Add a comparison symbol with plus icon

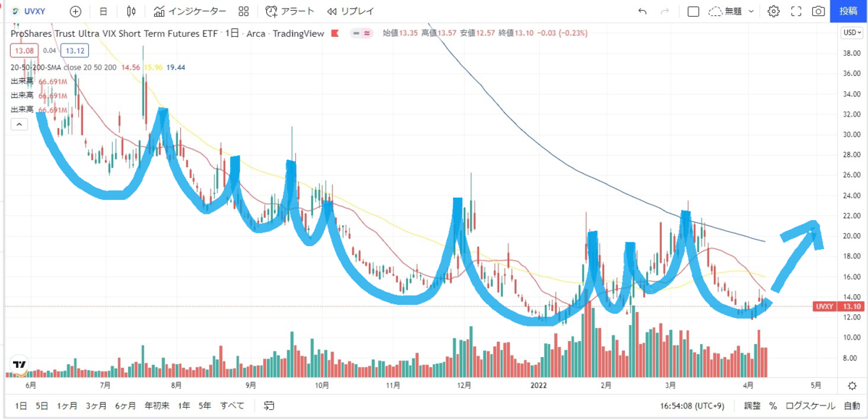(75, 12)
